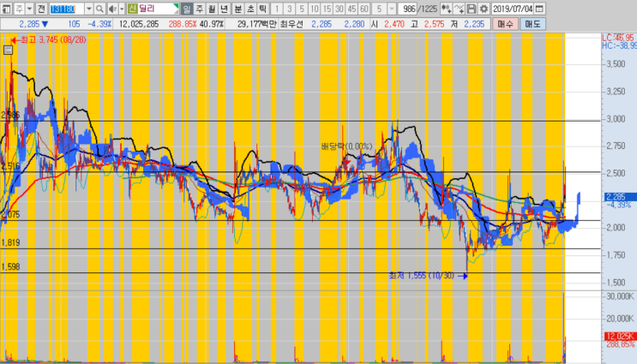Image resolution: width=637 pixels, height=364 pixels.
Task: Open the 주 market type dropdown arrow
Action: (30, 9)
